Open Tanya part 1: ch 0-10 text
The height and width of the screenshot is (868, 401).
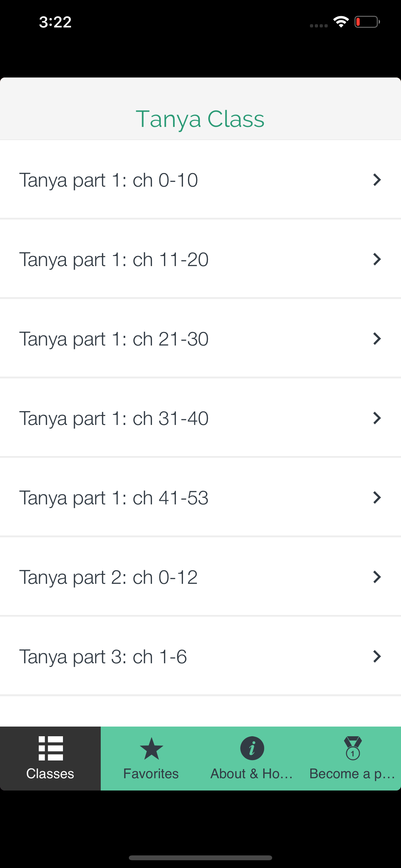(x=108, y=180)
